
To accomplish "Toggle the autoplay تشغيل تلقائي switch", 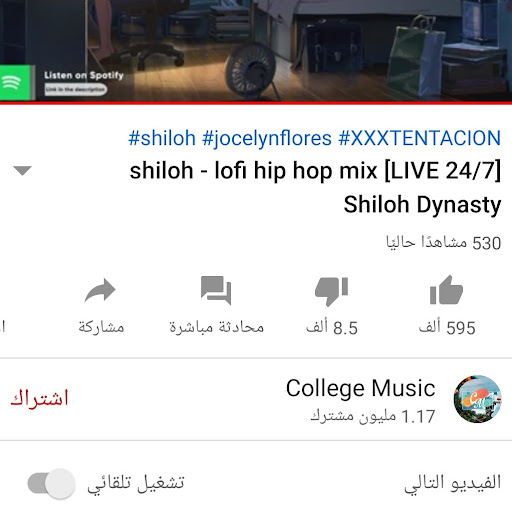I will [x=51, y=484].
